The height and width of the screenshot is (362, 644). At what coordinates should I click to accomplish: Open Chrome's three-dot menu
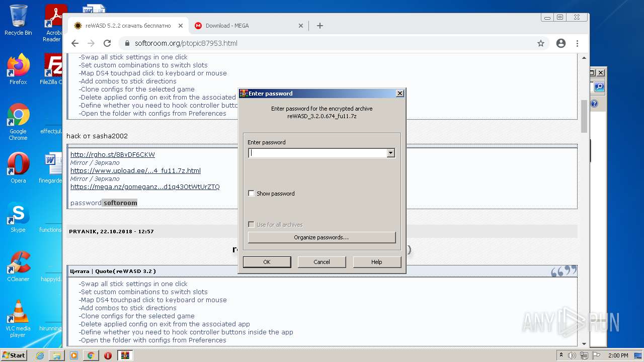(577, 43)
